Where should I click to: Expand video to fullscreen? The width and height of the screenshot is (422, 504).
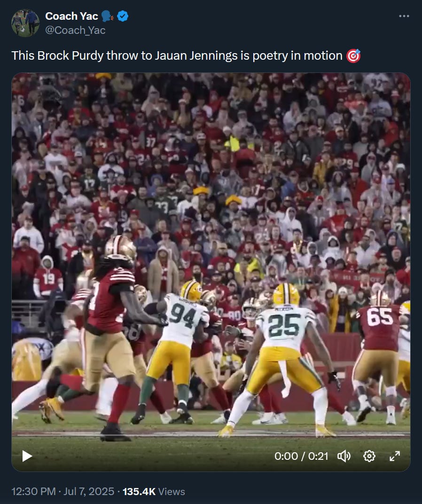[x=395, y=456]
